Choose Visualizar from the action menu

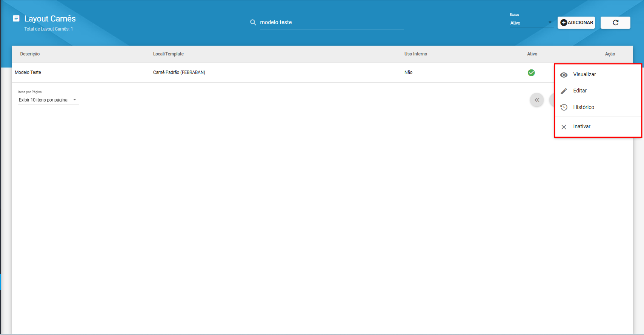(598, 74)
